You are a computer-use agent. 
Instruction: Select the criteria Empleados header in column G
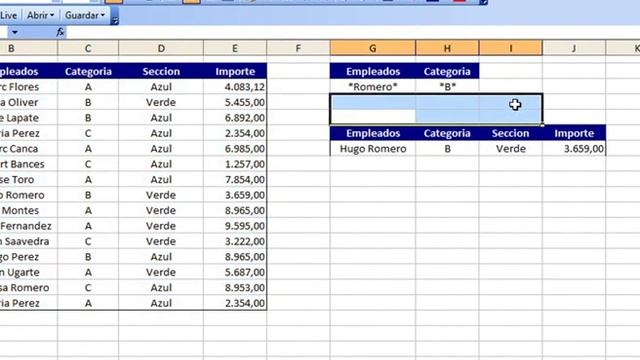[x=373, y=71]
